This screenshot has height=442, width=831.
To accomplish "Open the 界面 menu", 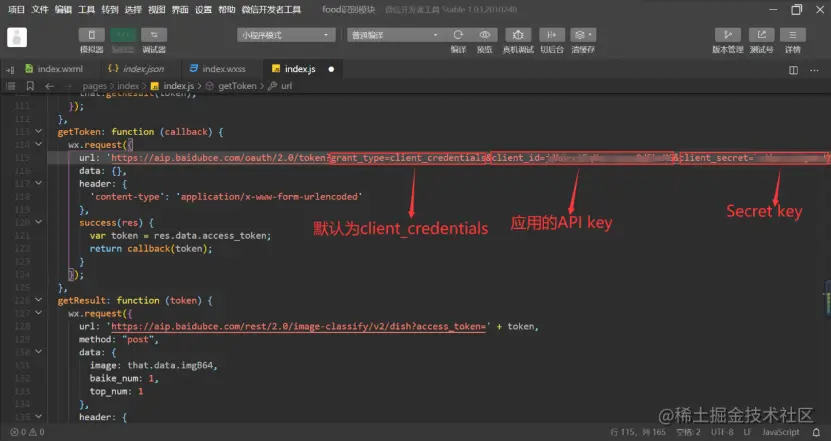I will click(180, 10).
